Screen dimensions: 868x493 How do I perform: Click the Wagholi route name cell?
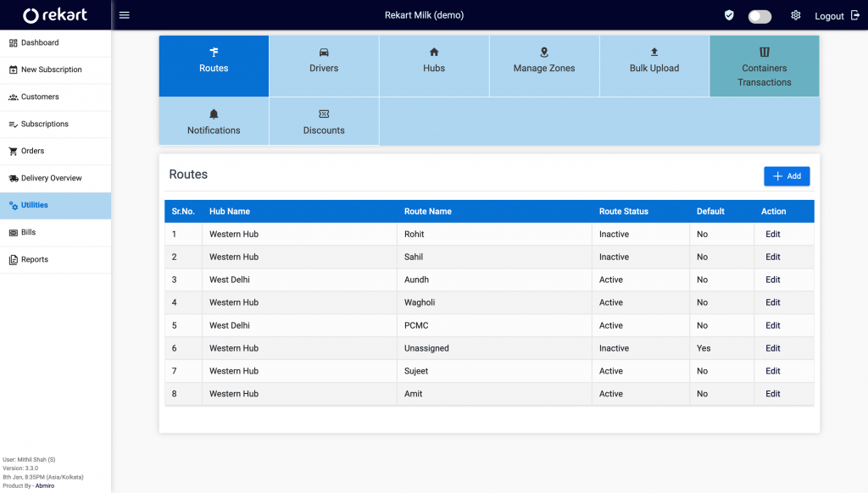[494, 302]
